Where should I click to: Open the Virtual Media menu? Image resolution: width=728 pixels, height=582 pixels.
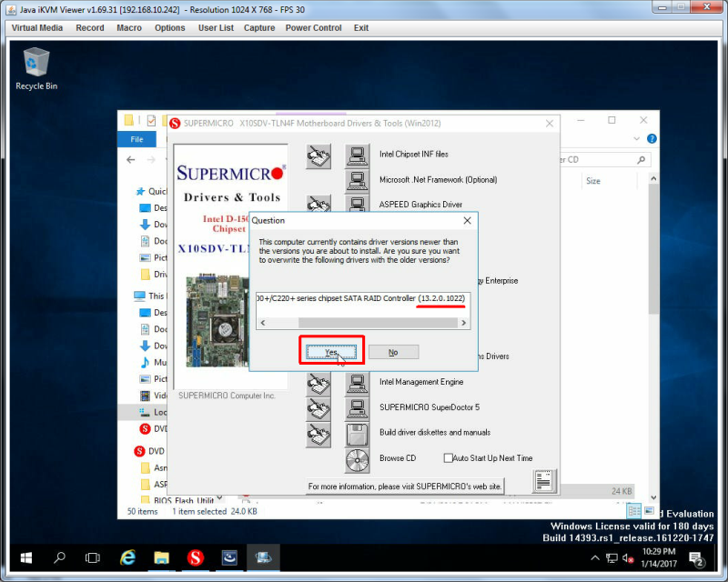pos(37,28)
